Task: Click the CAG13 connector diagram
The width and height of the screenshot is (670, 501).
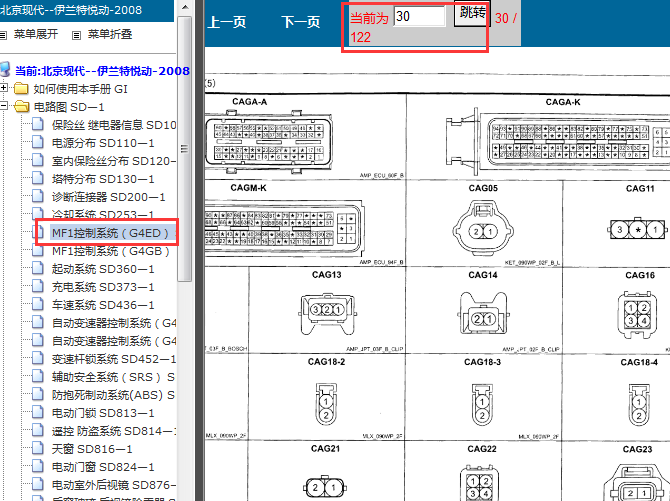Action: point(327,312)
